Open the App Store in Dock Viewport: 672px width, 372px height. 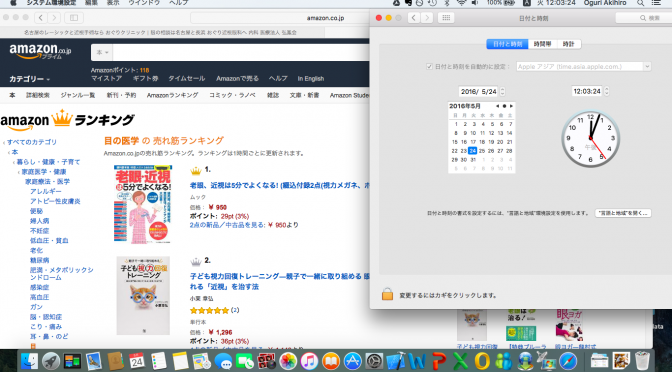tap(353, 361)
